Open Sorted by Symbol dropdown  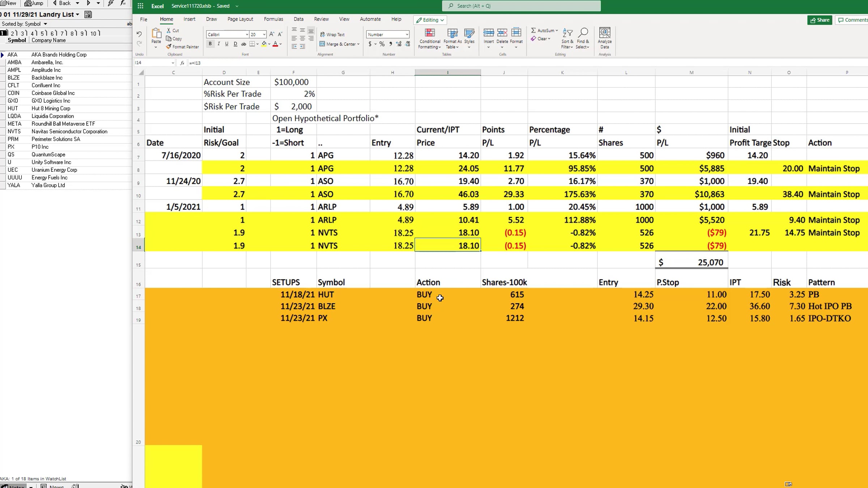point(46,24)
